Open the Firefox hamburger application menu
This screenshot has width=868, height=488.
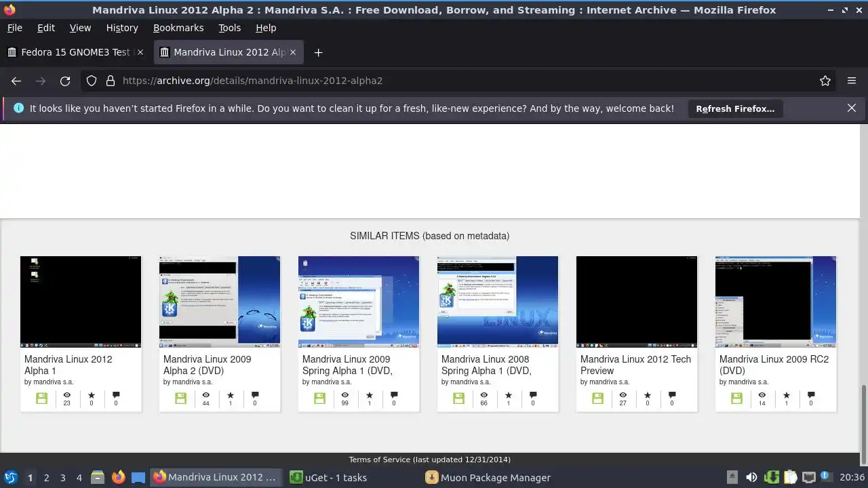(x=852, y=81)
